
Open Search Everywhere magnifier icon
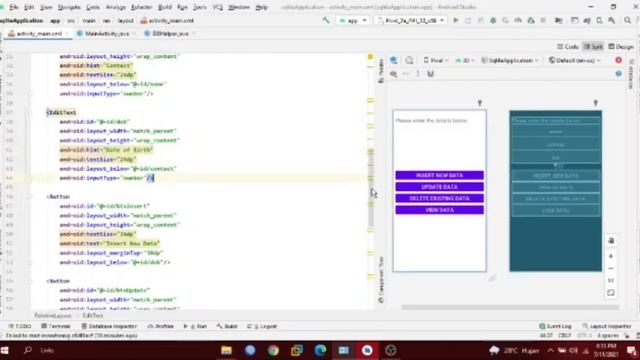point(627,20)
